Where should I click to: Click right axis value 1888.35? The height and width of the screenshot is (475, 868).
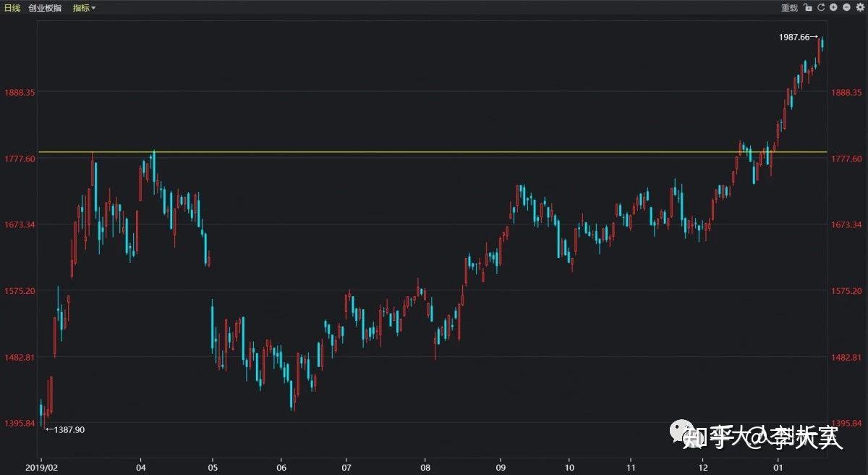coord(846,93)
